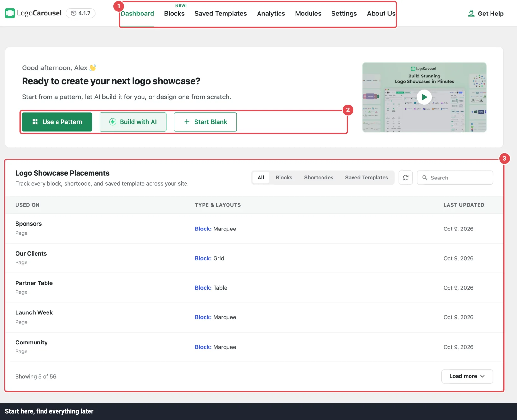Viewport: 517px width, 420px height.
Task: Focus the Search placements input field
Action: [455, 178]
